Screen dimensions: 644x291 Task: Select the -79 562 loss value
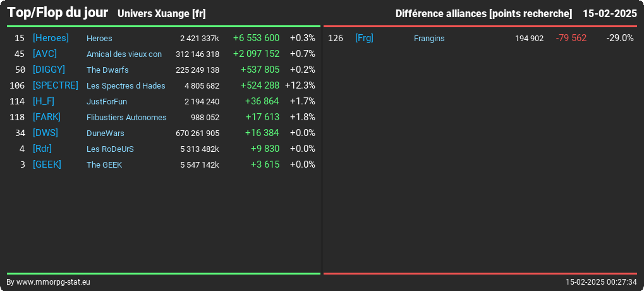[x=571, y=38]
